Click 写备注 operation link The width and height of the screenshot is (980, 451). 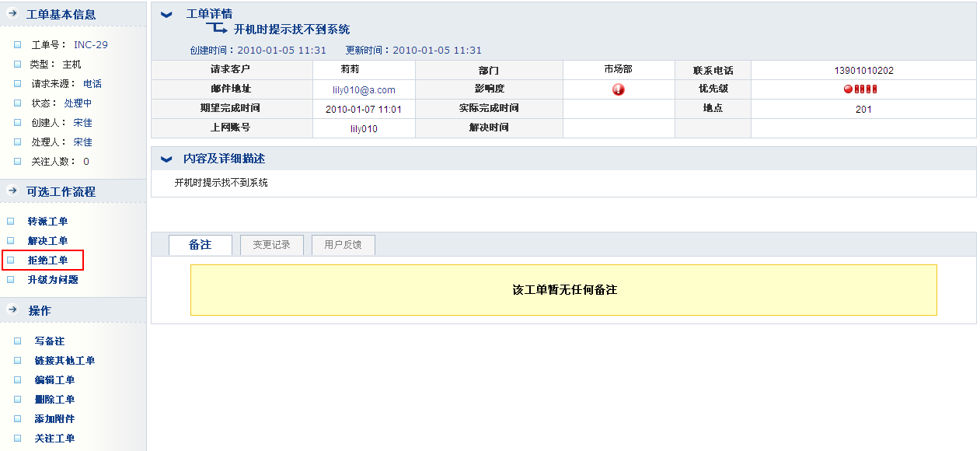50,341
